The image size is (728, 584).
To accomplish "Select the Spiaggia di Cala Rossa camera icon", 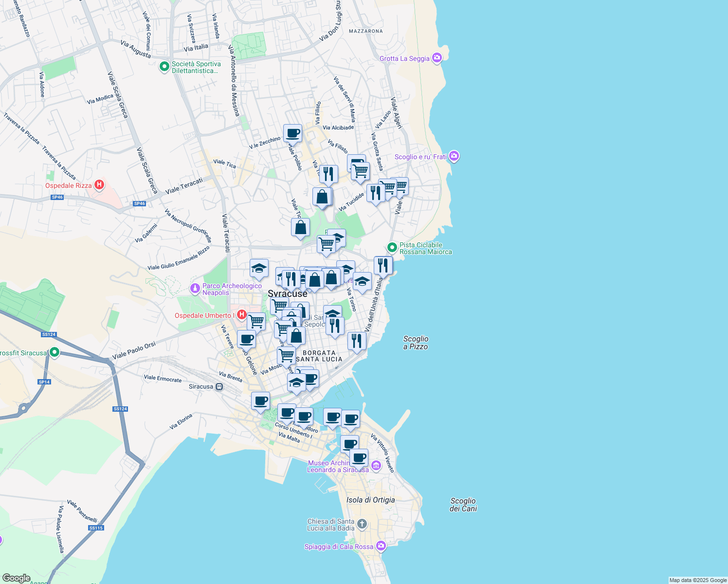I will (x=381, y=546).
